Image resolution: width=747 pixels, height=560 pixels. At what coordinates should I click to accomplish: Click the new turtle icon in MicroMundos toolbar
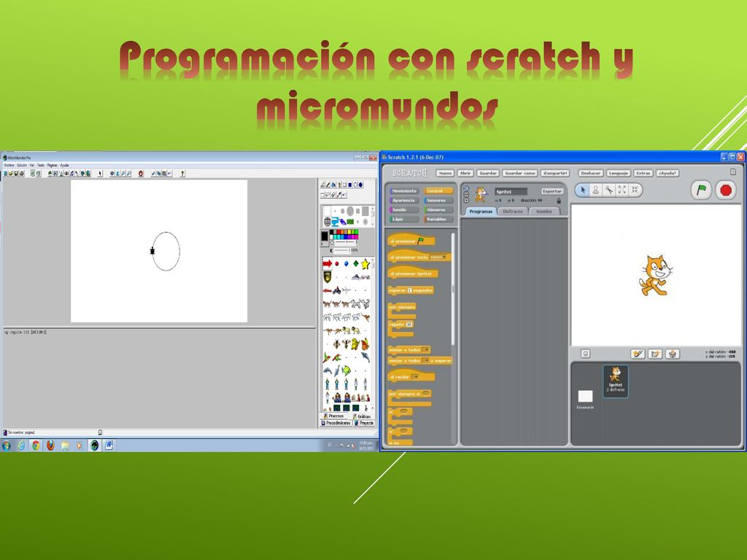tap(50, 174)
